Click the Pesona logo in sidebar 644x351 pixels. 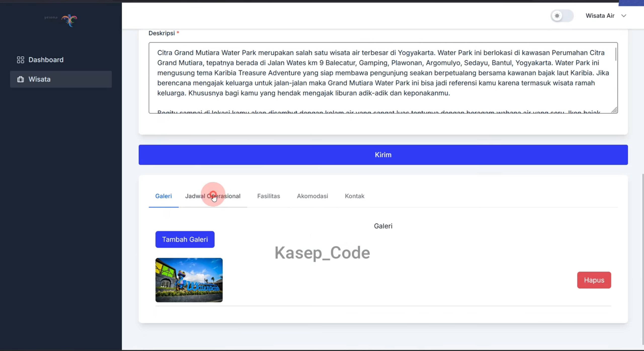click(x=61, y=20)
